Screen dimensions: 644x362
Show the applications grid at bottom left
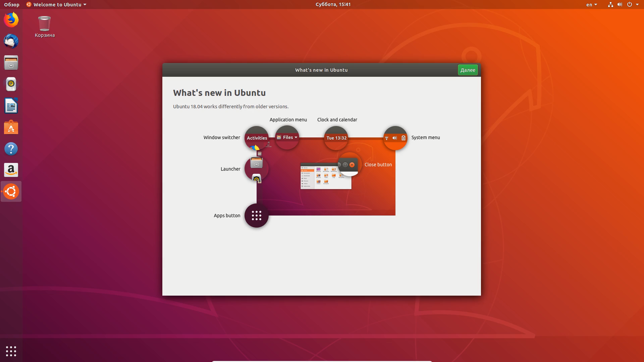click(11, 351)
